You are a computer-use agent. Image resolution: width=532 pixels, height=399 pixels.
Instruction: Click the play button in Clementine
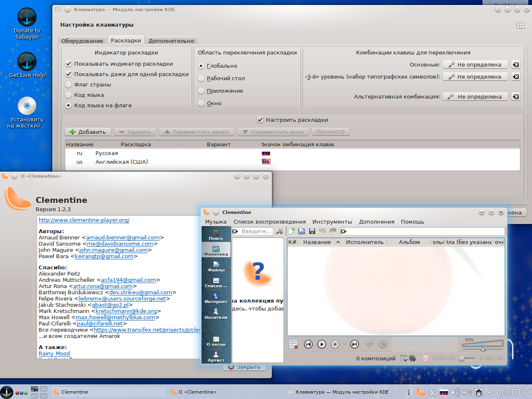322,344
